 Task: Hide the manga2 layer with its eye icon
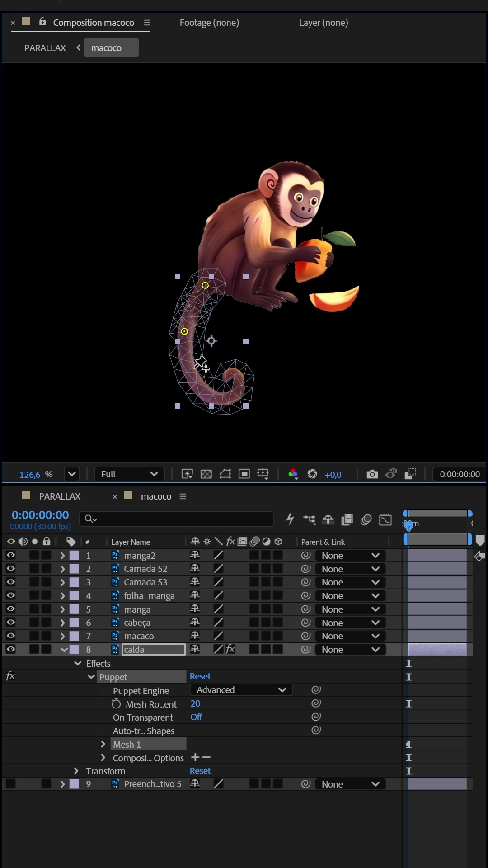click(x=11, y=555)
